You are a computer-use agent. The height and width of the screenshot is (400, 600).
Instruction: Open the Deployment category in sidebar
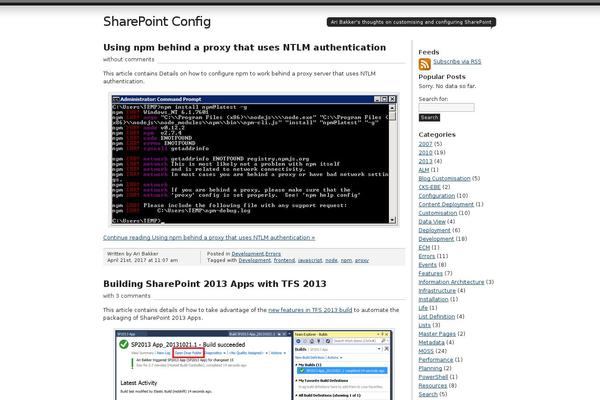click(434, 230)
